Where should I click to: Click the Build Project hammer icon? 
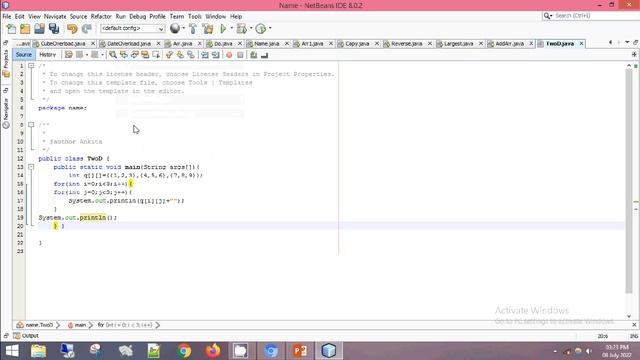coord(193,28)
